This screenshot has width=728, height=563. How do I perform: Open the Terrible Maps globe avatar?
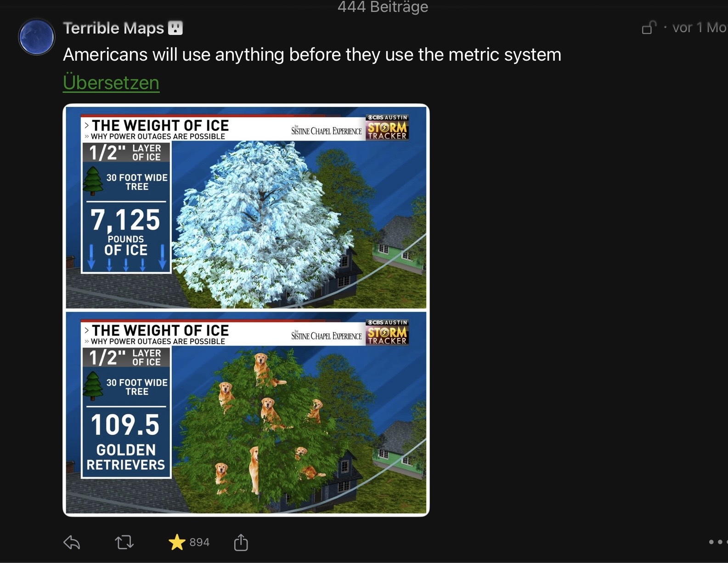pos(36,37)
